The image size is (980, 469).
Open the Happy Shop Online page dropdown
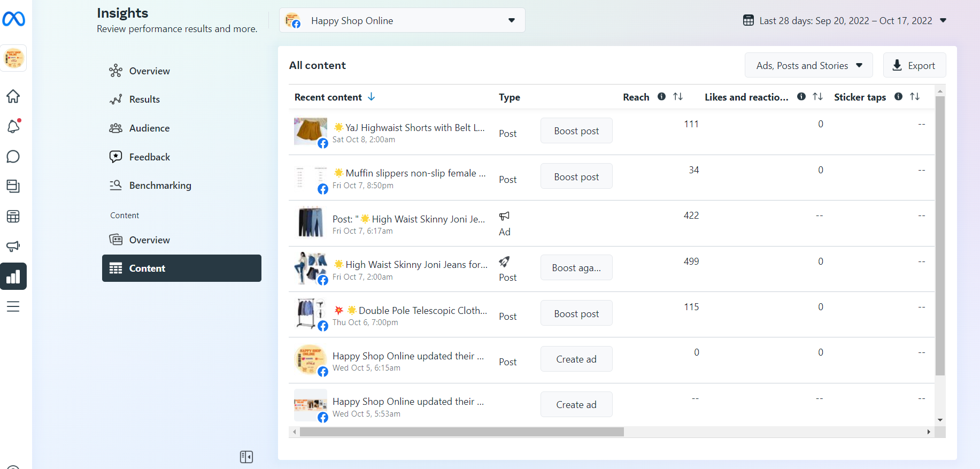[402, 20]
